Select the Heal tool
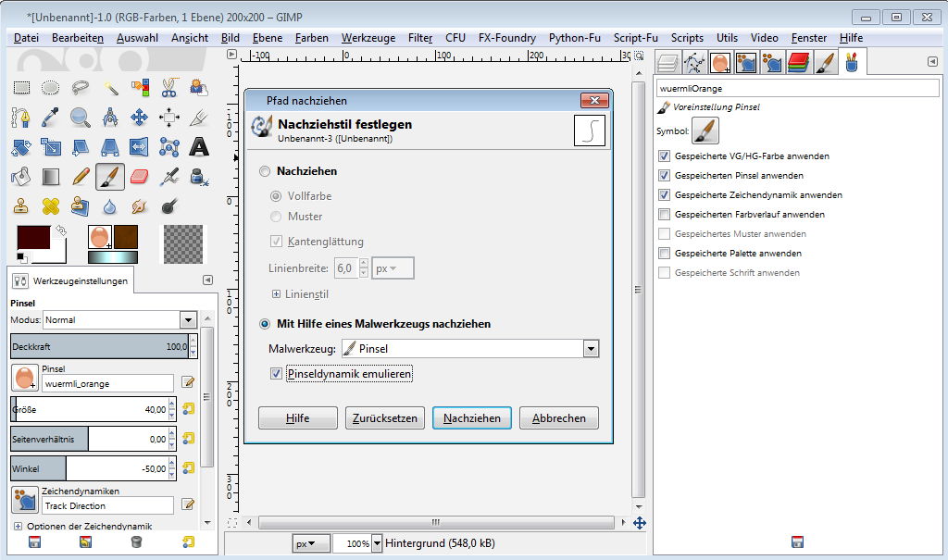This screenshot has width=948, height=560. point(50,206)
